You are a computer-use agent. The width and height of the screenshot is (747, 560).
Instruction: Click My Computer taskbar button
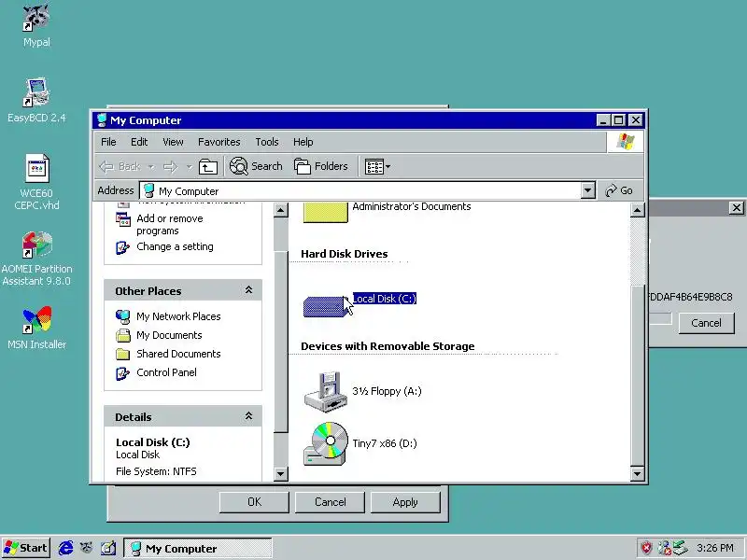(x=198, y=549)
